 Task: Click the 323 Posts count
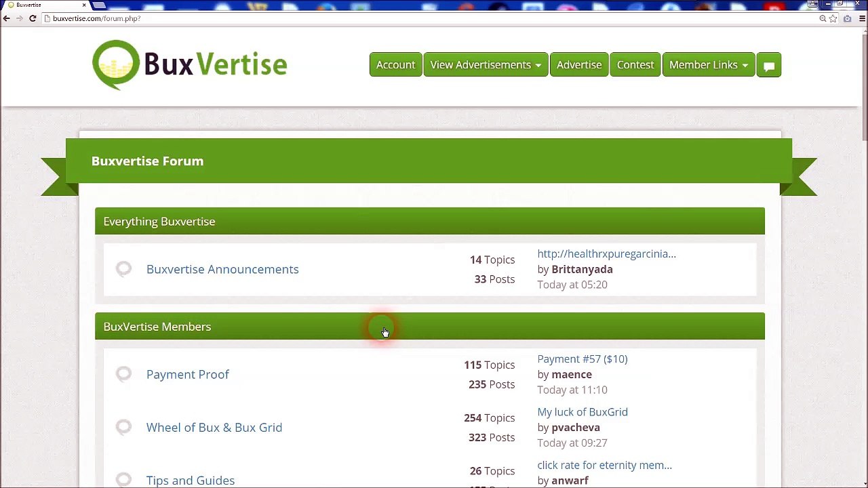[x=492, y=437]
